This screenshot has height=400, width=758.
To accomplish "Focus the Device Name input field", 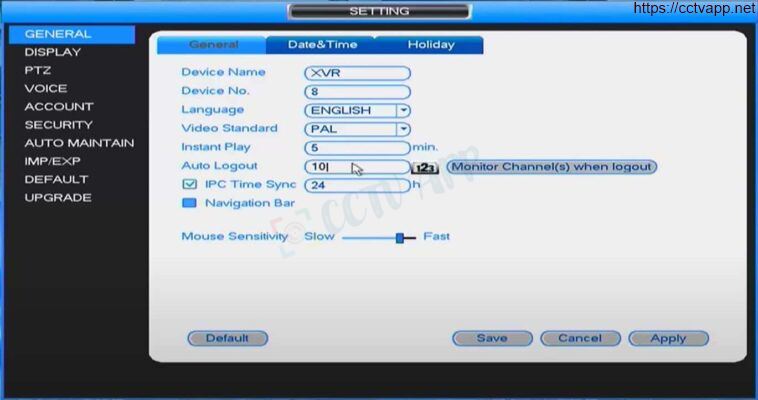I will [357, 73].
